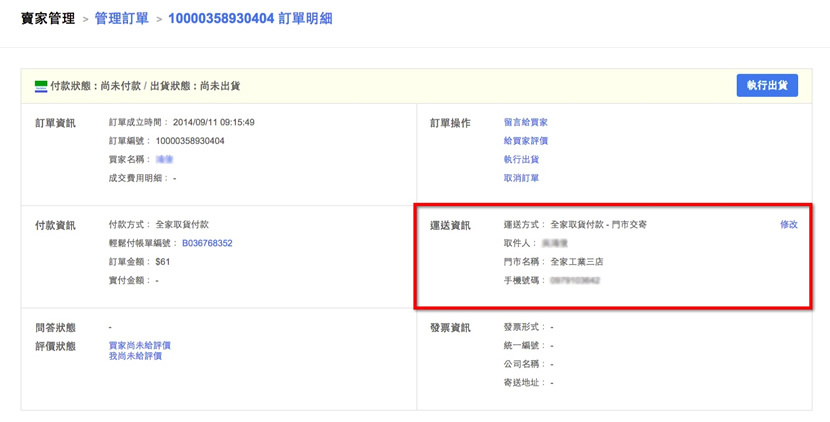Click the 賣家管理 breadcrumb heading
830x422 pixels.
47,18
